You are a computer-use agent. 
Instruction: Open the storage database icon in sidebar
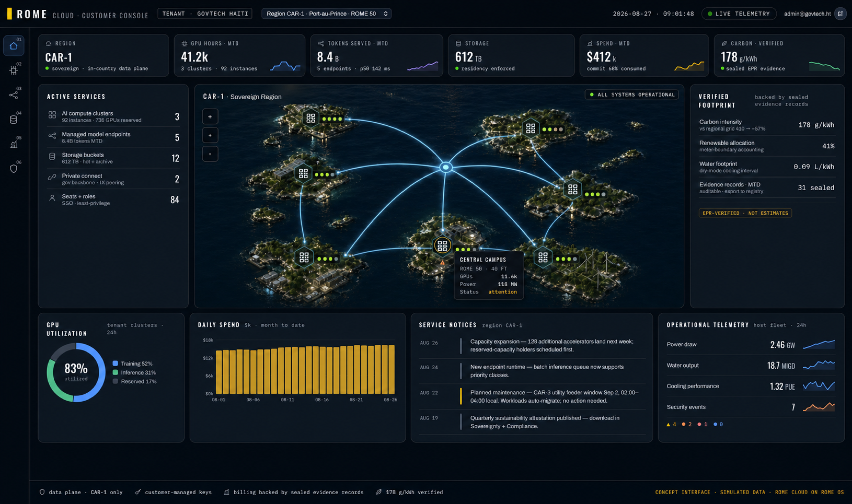pyautogui.click(x=14, y=120)
